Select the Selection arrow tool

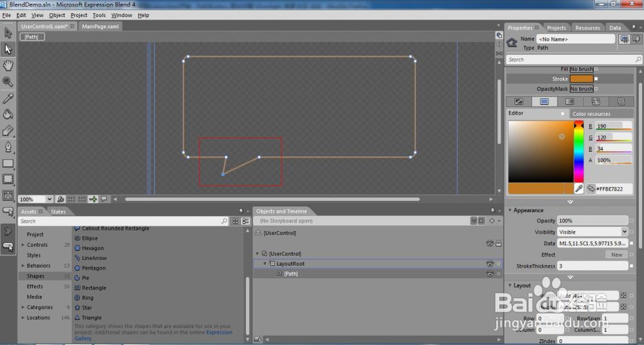pos(8,33)
